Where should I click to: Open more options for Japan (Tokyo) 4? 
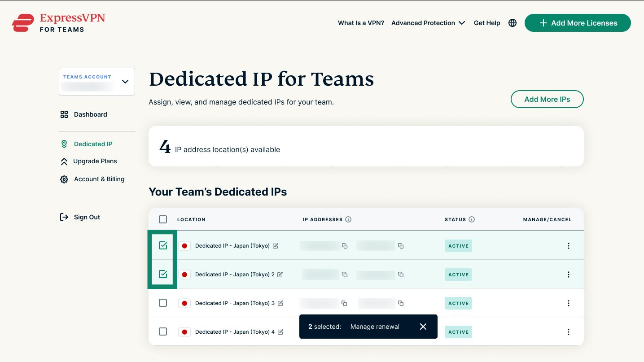[569, 332]
